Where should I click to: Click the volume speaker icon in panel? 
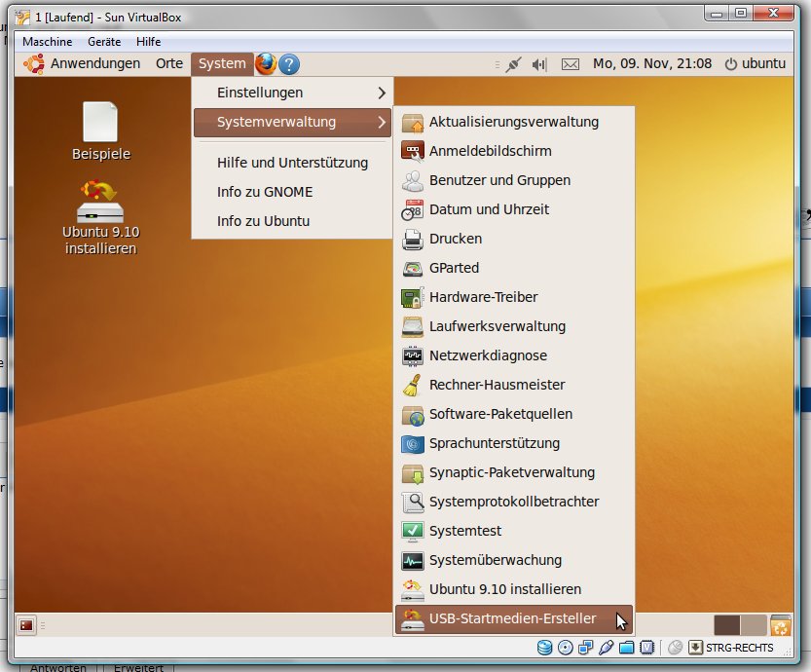(539, 64)
